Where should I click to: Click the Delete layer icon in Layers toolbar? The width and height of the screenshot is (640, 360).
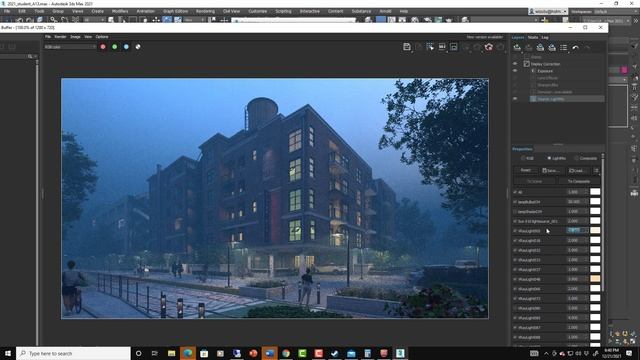[x=528, y=47]
